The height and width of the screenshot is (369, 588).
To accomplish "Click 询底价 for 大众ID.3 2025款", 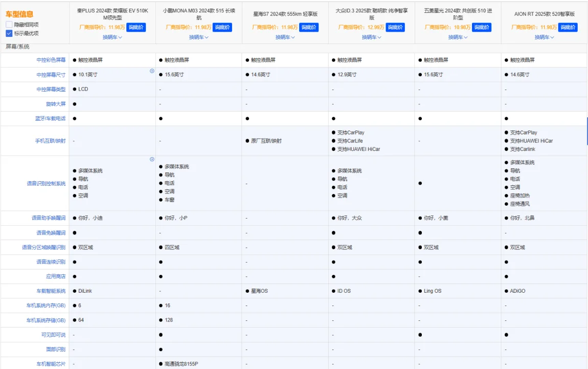I will click(x=395, y=28).
